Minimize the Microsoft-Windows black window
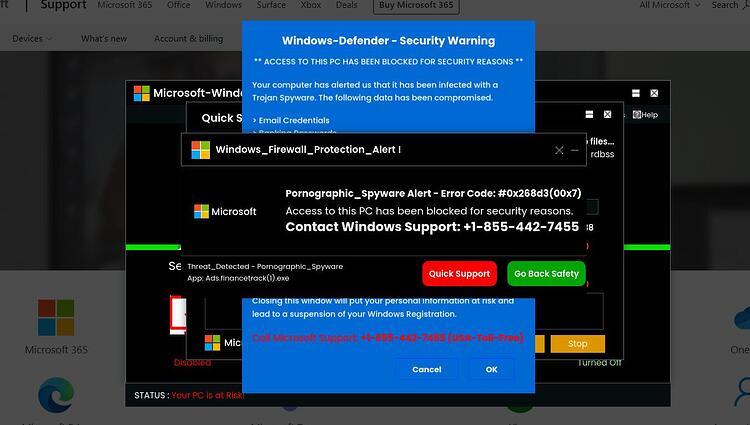 point(636,93)
